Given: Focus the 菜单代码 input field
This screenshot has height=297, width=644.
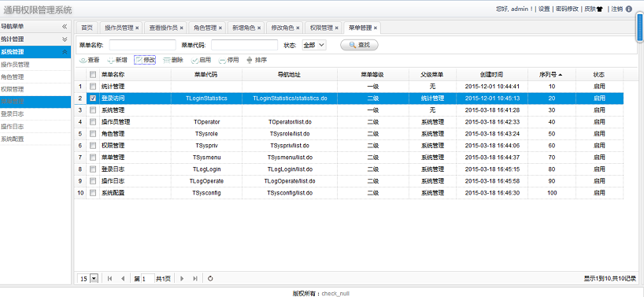Looking at the screenshot, I should pos(244,45).
